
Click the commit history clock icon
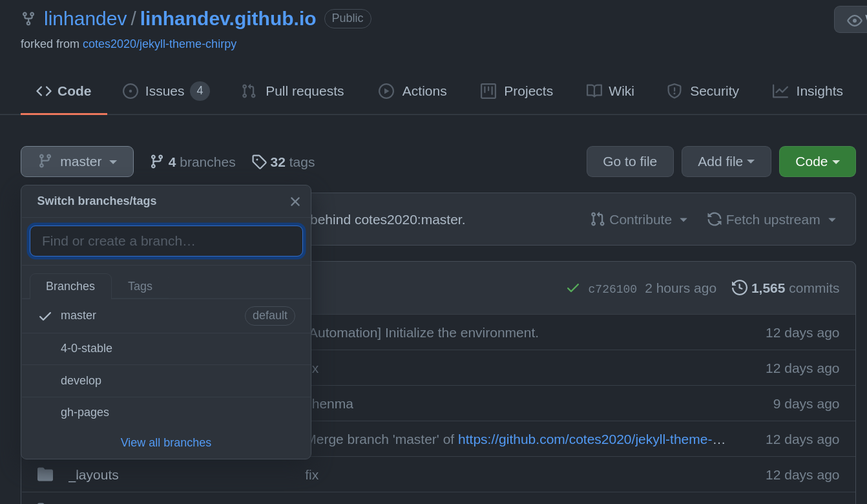[x=739, y=288]
